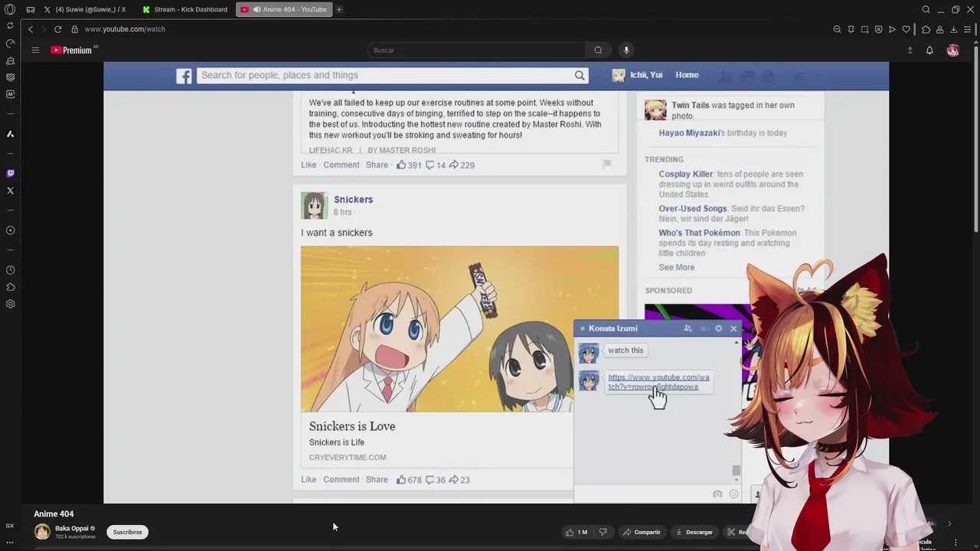Open the browser profile icon
This screenshot has width=980, height=551.
coord(939,29)
